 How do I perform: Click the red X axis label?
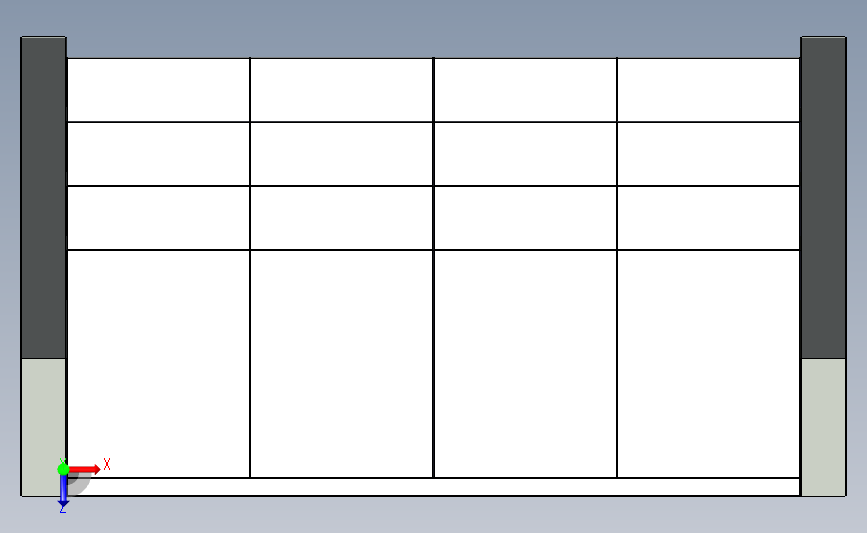107,464
